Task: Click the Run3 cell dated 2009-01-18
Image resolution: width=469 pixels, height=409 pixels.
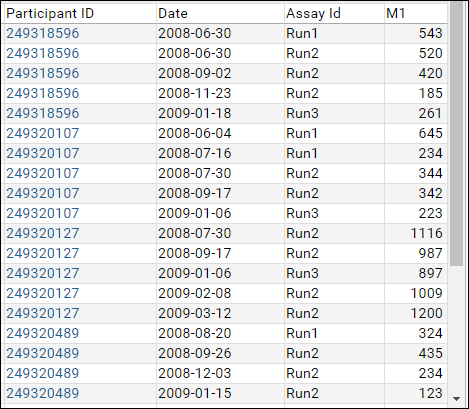Action: [x=334, y=113]
